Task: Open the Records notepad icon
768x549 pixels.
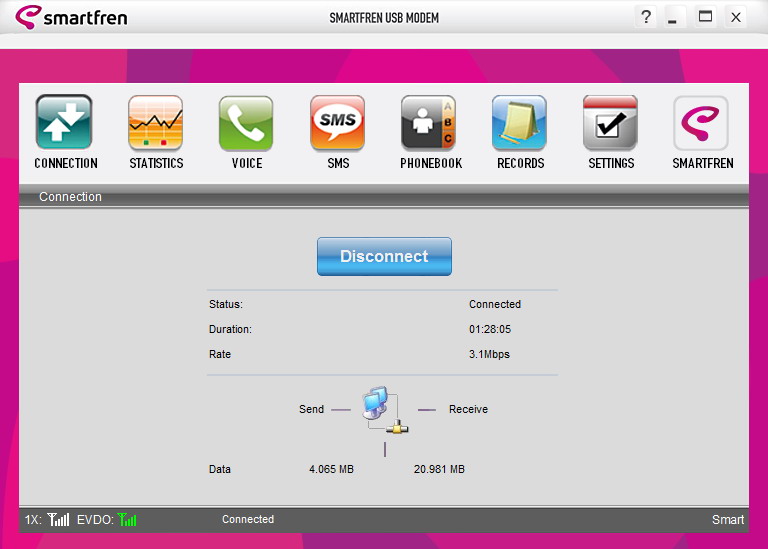Action: (519, 123)
